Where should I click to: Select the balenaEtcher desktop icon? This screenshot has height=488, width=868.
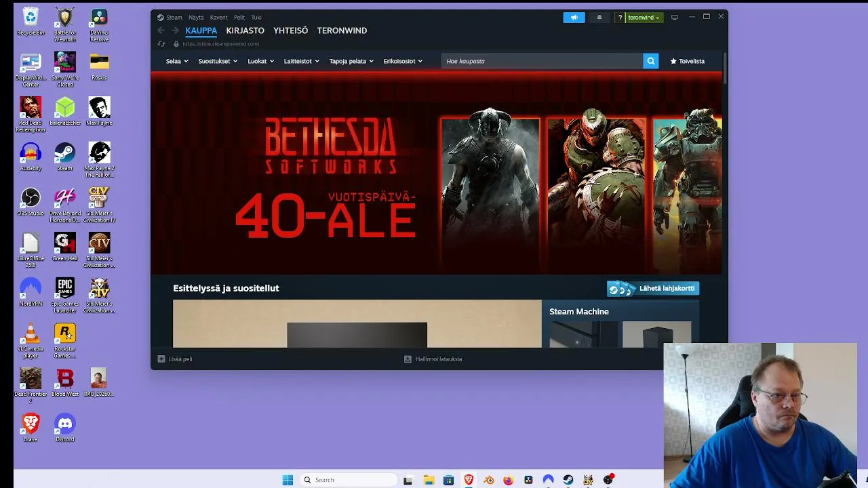(65, 111)
